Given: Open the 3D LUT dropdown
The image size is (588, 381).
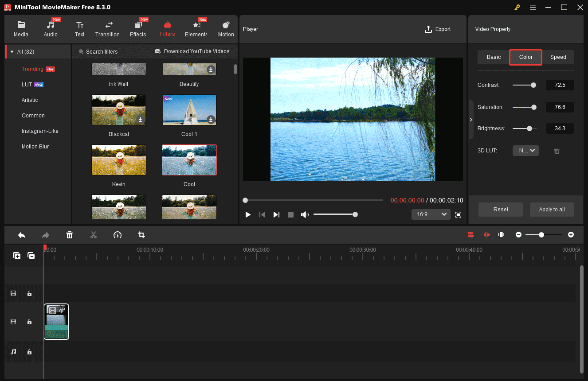Looking at the screenshot, I should coord(525,151).
